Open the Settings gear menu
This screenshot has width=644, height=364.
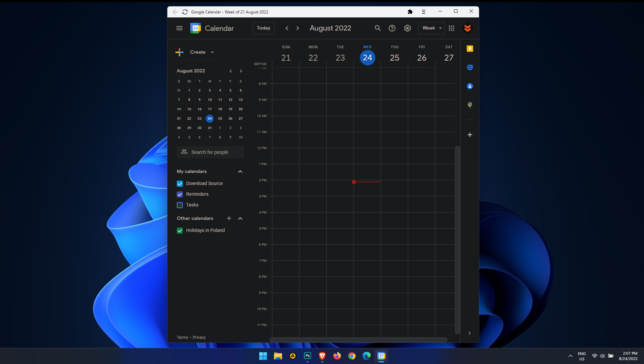pyautogui.click(x=408, y=28)
